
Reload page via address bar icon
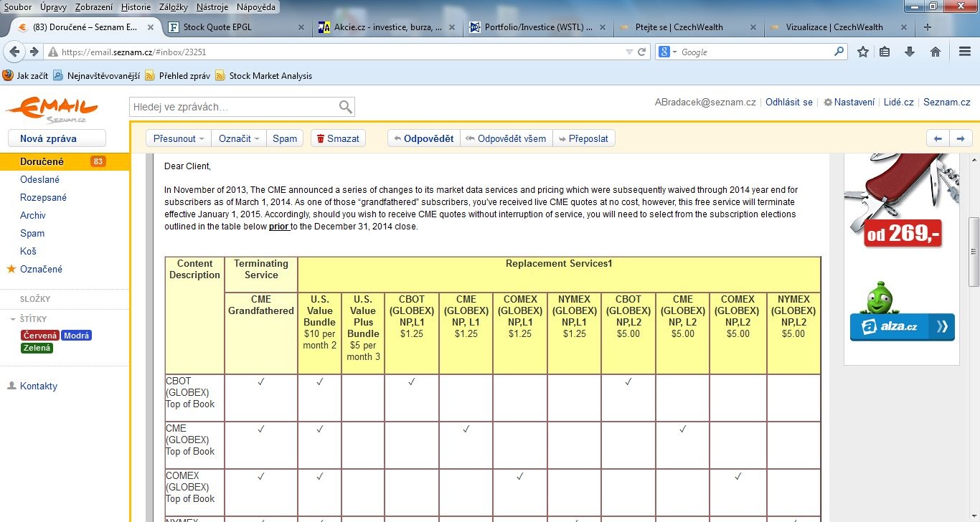[642, 52]
